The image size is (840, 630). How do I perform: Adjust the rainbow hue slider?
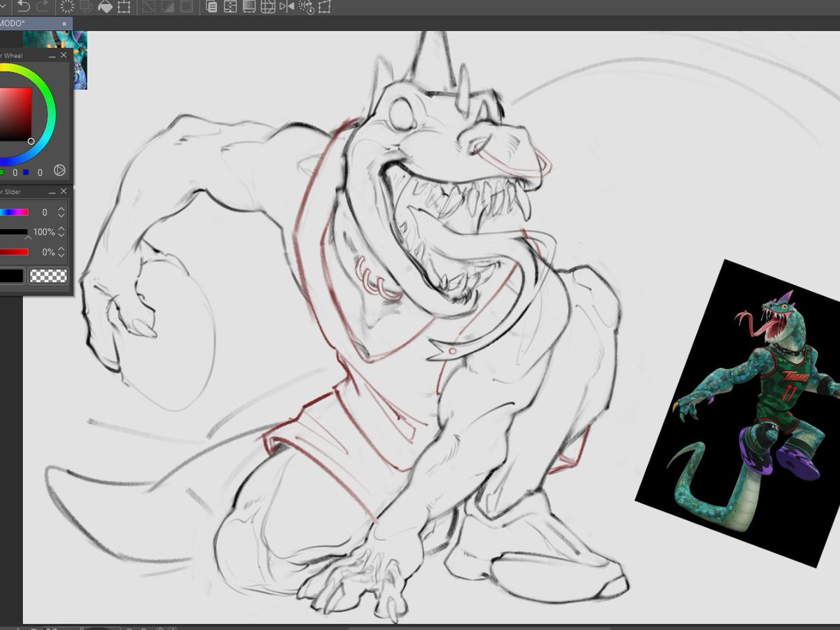point(14,212)
